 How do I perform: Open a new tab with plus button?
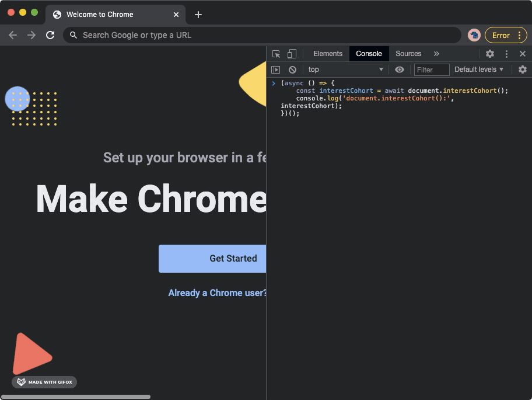pyautogui.click(x=198, y=15)
